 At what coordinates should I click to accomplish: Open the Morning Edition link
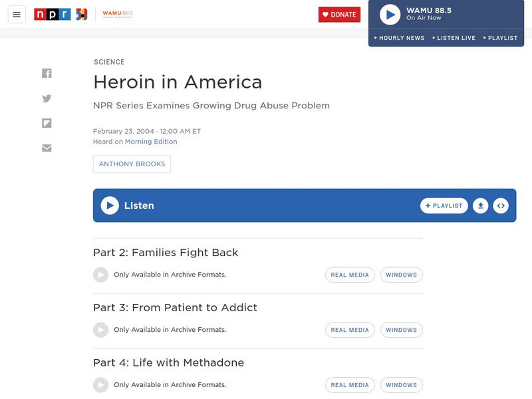[x=151, y=142]
